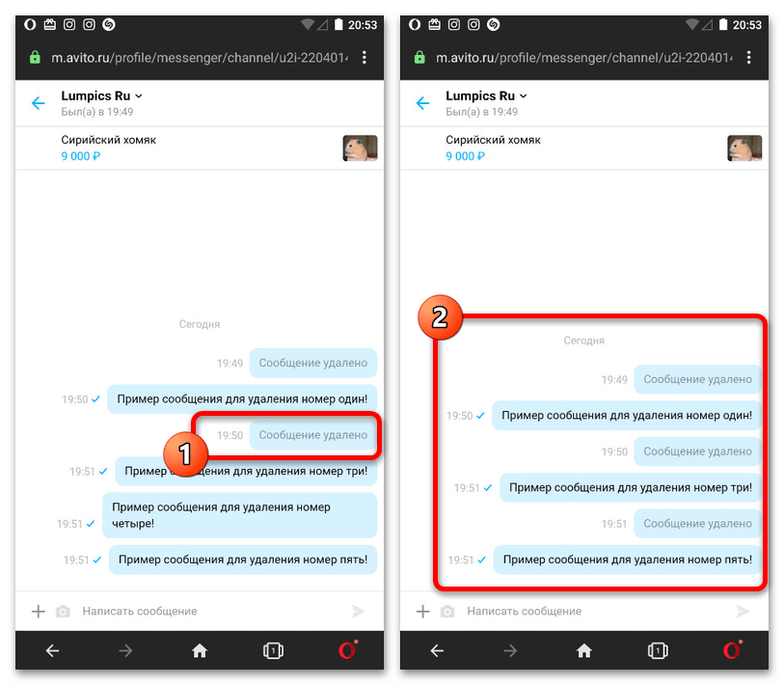784x685 pixels.
Task: Click the green padlock icon in right phone
Action: tap(419, 57)
